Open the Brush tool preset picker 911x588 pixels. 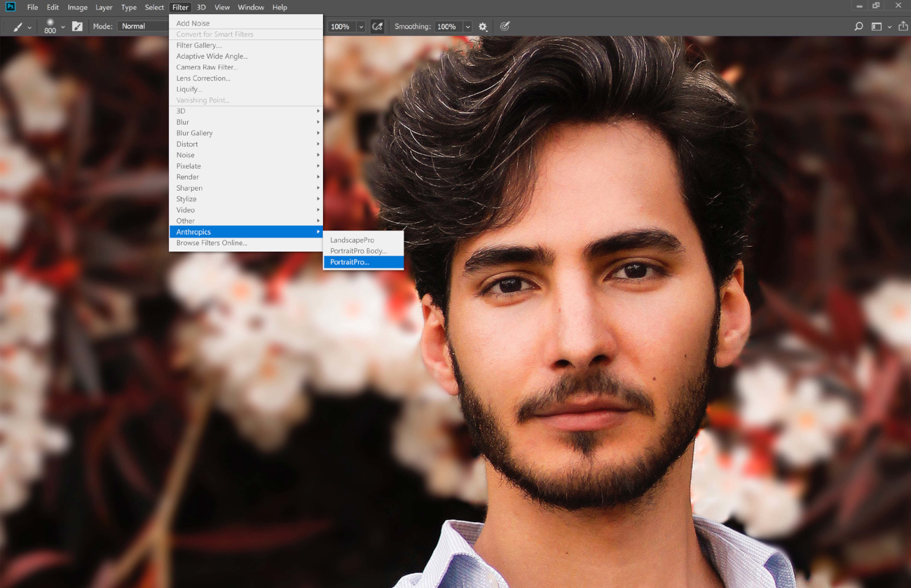point(21,27)
